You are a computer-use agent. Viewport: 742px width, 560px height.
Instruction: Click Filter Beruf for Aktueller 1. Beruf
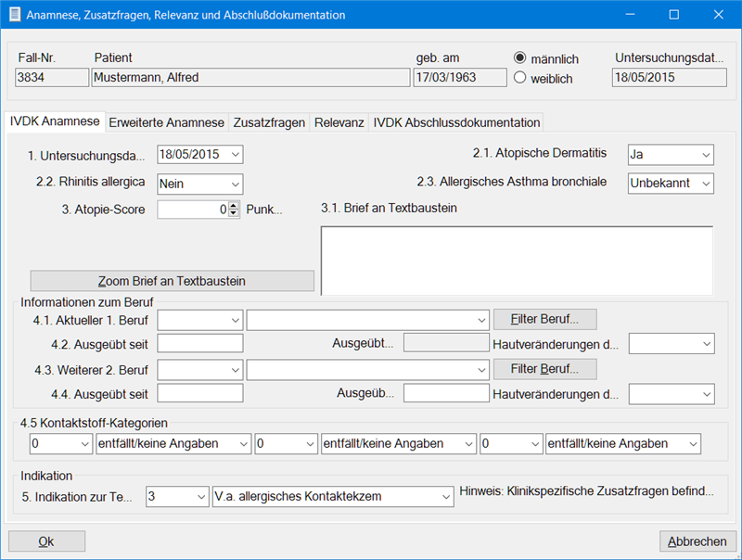(x=544, y=320)
